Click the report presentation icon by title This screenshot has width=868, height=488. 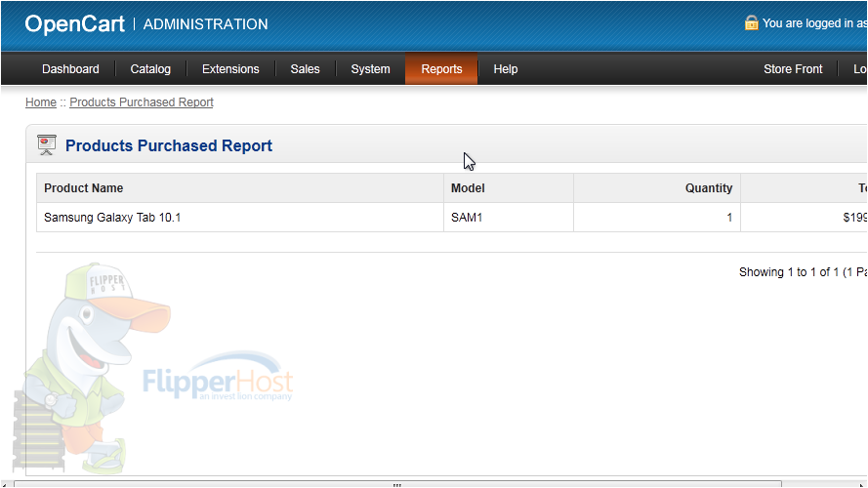pos(47,145)
